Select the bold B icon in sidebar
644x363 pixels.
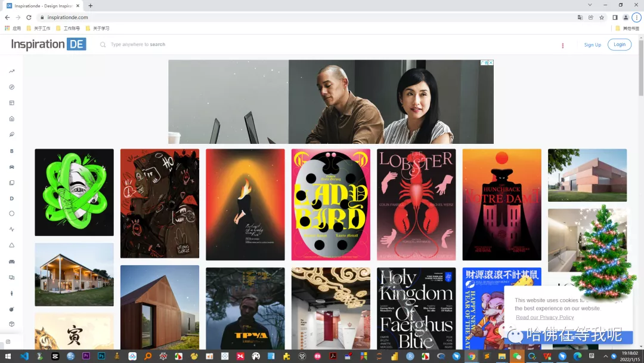point(12,151)
